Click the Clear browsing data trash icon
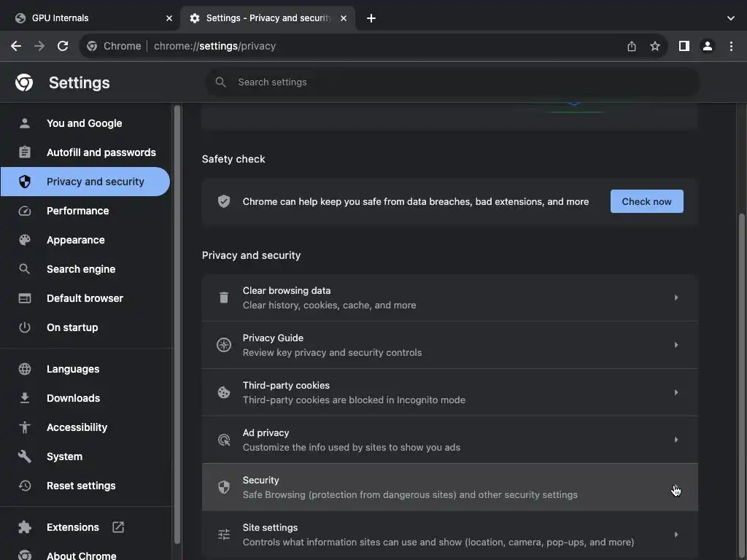 click(x=224, y=297)
